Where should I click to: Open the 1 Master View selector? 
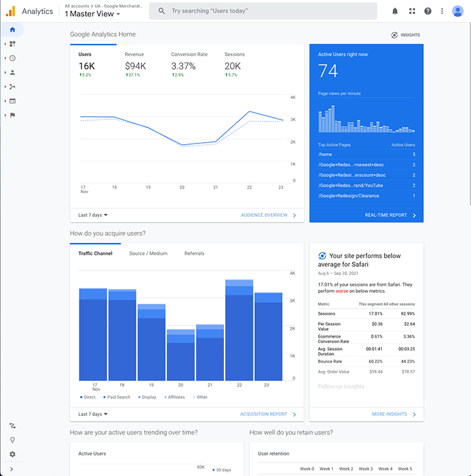coord(92,14)
